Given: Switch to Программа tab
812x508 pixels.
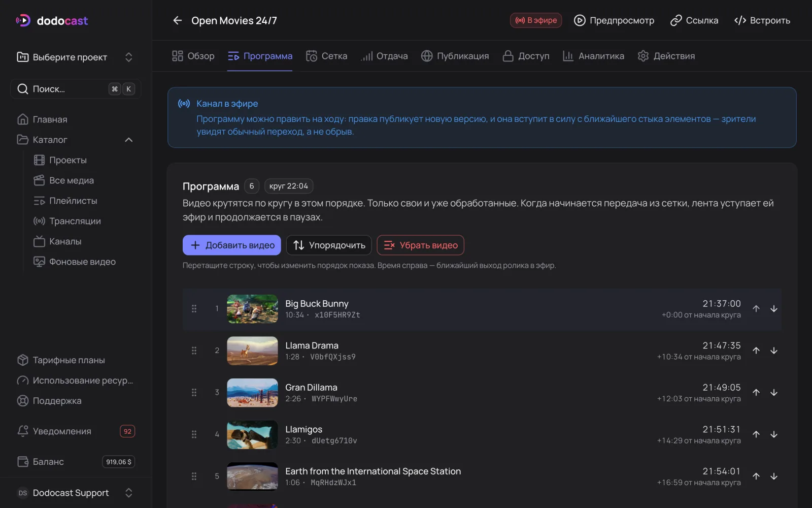Looking at the screenshot, I should point(260,56).
